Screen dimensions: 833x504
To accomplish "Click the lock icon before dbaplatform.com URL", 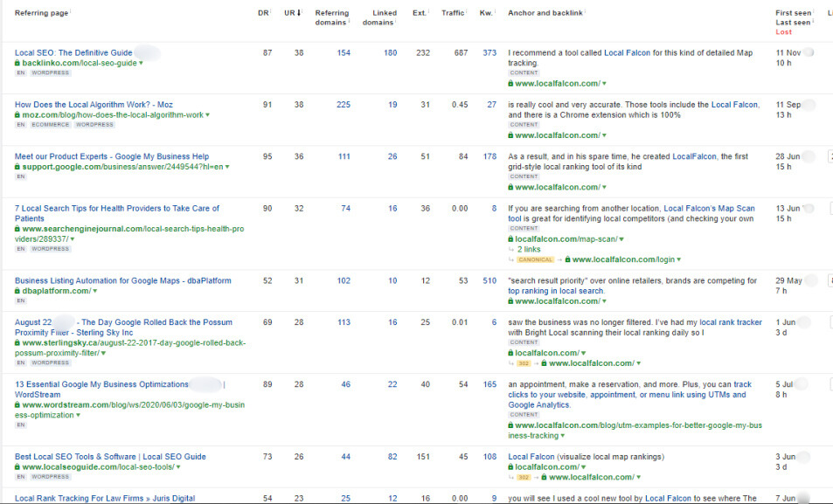I will pyautogui.click(x=17, y=291).
